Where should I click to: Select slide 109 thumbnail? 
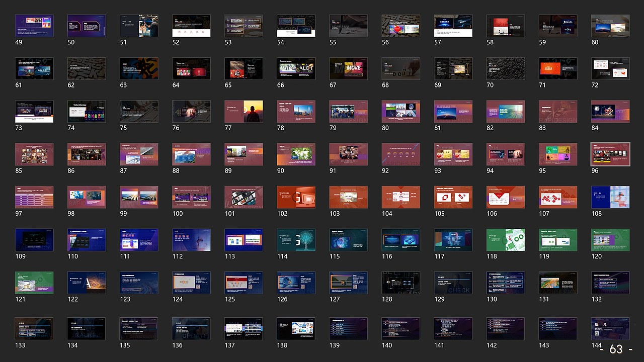[x=34, y=240]
